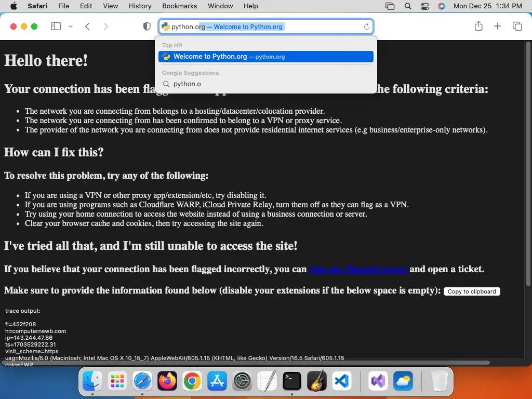The height and width of the screenshot is (399, 532).
Task: Click the 'Clear your browser cache' bullet
Action: tap(144, 223)
